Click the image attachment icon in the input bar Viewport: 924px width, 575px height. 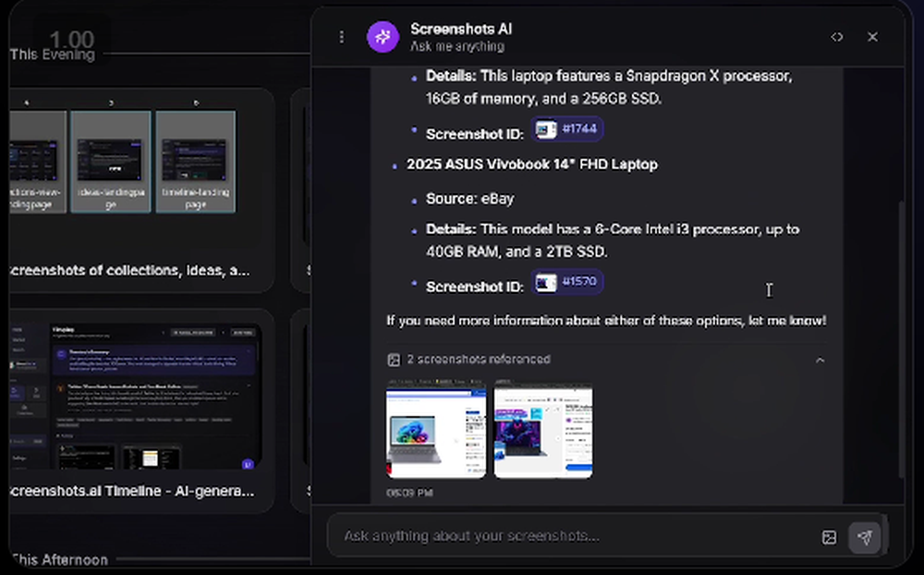(x=829, y=535)
